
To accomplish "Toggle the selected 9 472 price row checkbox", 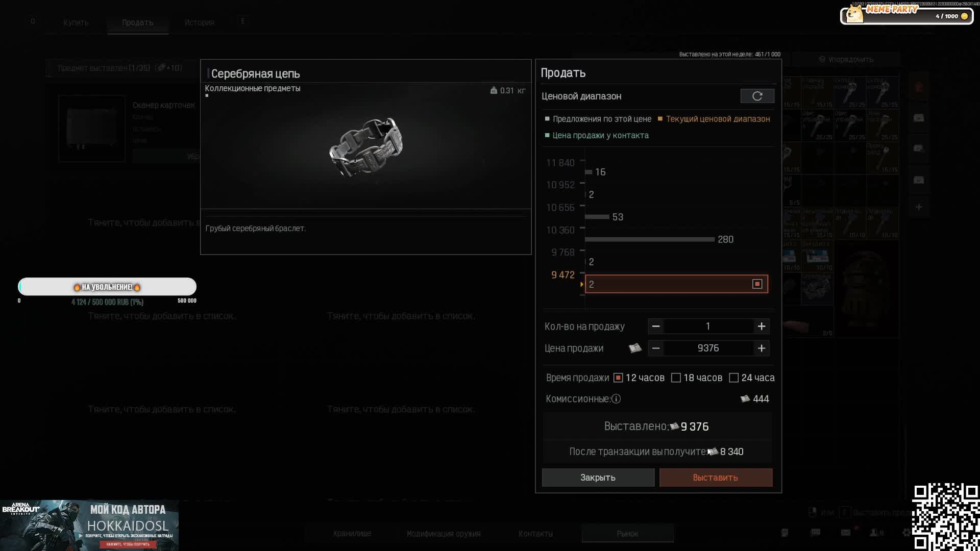I will [757, 284].
